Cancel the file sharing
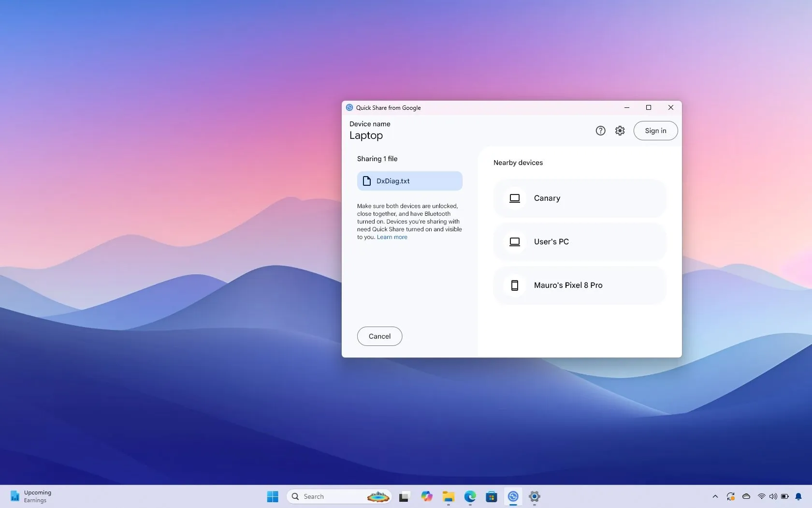 pos(379,336)
